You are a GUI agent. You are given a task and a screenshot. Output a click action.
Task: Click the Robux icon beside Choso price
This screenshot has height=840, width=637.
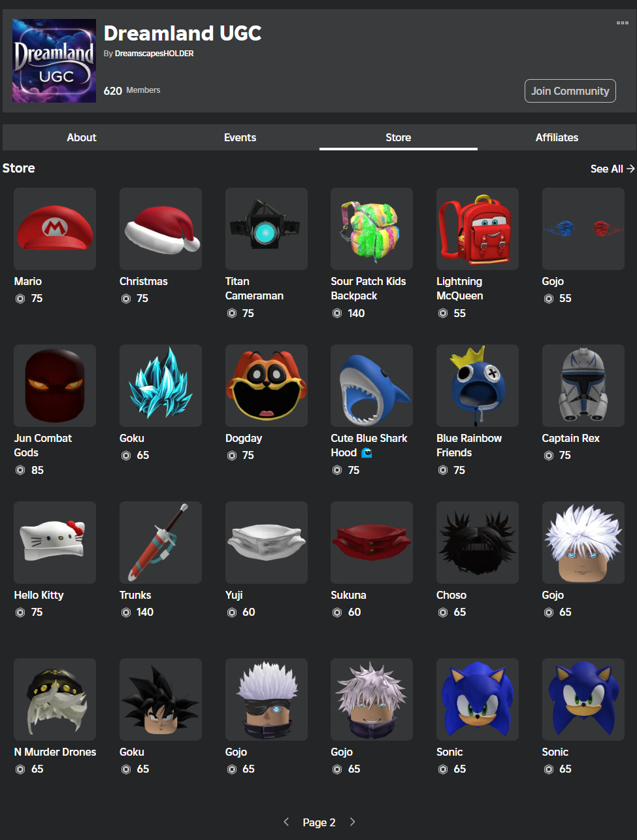click(x=443, y=613)
